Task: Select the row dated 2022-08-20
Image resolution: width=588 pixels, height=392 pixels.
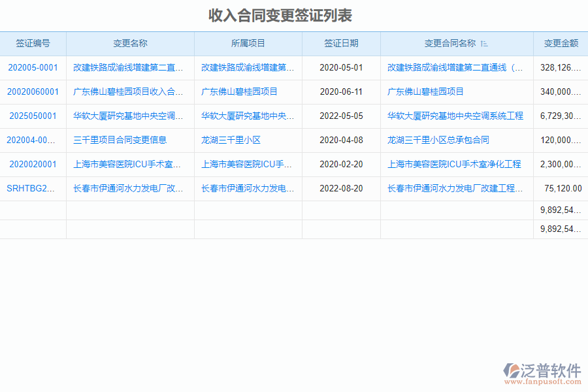Action: coord(294,188)
